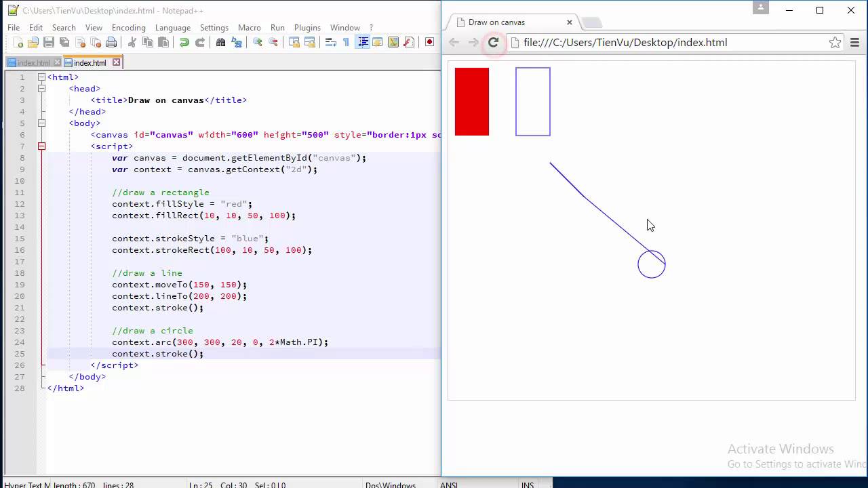This screenshot has height=488, width=868.
Task: Click the browser address bar URL
Action: coord(625,42)
